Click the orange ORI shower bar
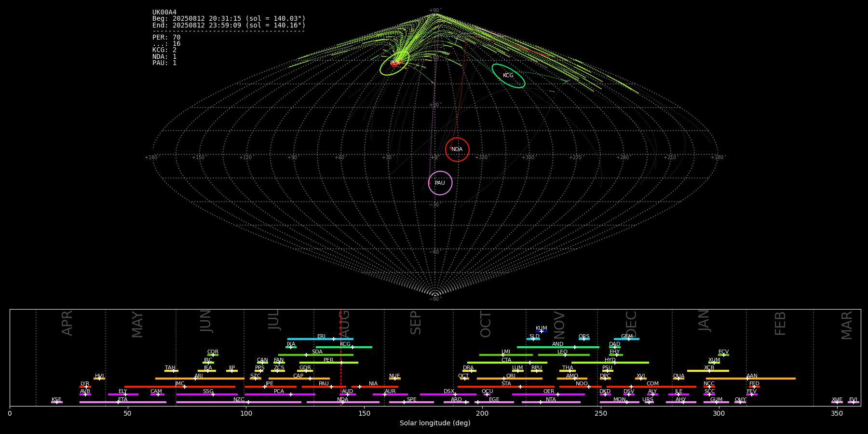 pyautogui.click(x=510, y=379)
